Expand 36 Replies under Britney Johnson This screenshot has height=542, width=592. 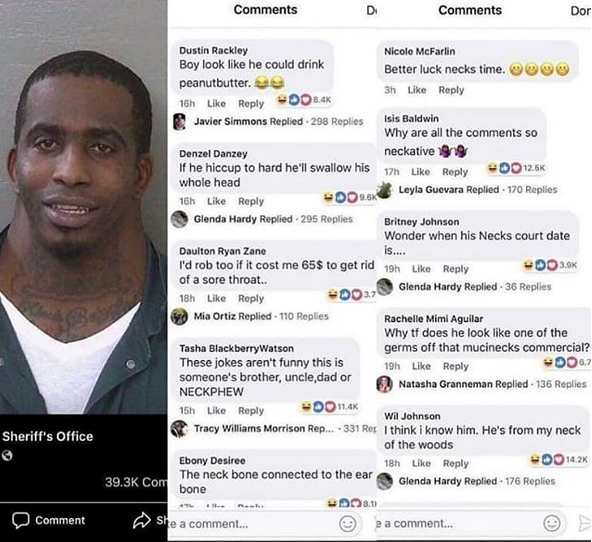coord(528,287)
